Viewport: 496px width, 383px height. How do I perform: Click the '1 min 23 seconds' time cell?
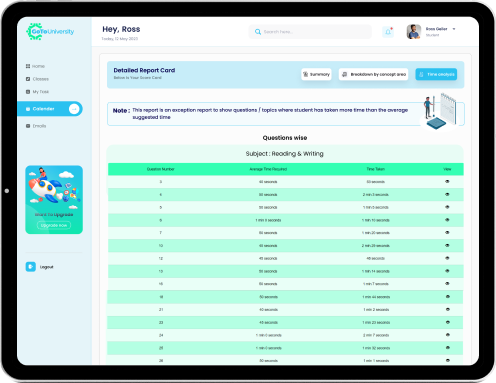376,323
